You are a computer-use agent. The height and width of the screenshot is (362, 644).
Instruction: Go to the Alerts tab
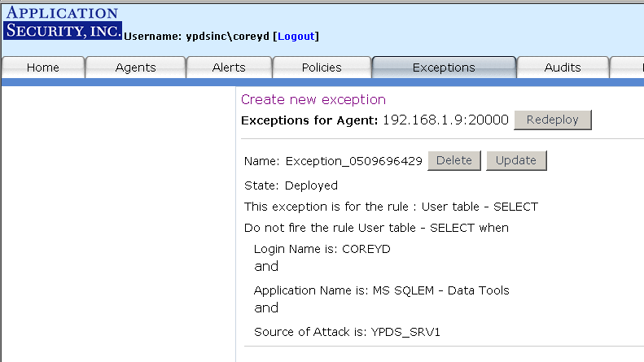coord(229,68)
